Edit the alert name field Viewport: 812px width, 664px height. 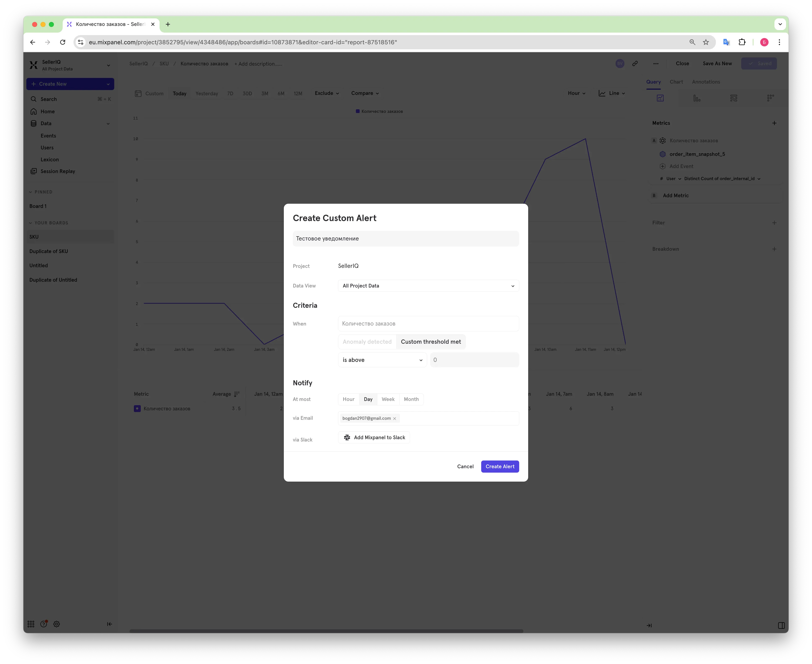tap(406, 239)
